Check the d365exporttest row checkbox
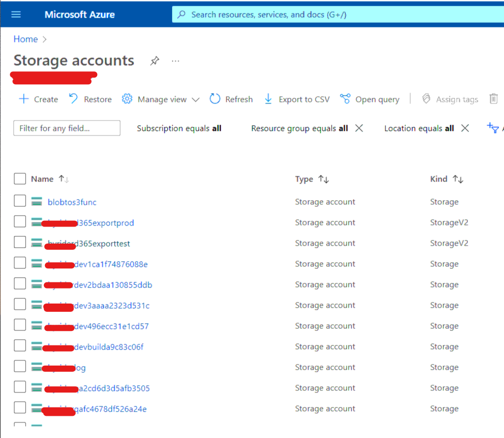Screen dimensions: 504x438 click(x=20, y=242)
